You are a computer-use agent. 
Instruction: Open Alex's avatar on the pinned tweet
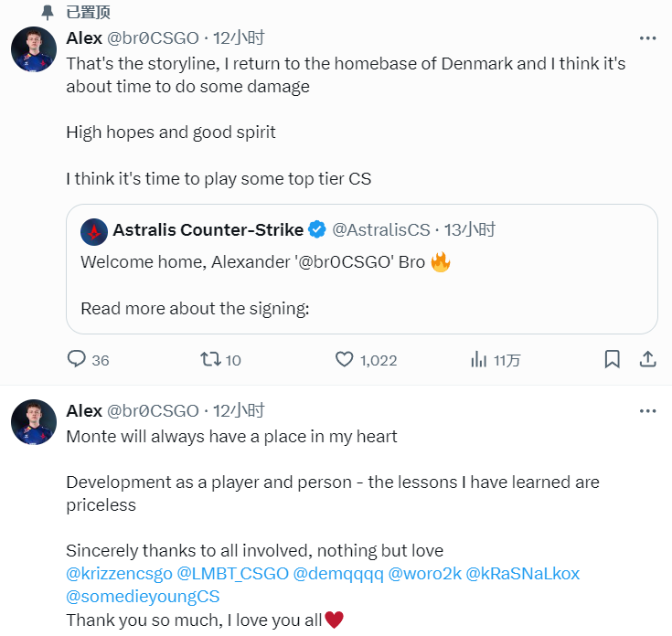click(x=34, y=49)
